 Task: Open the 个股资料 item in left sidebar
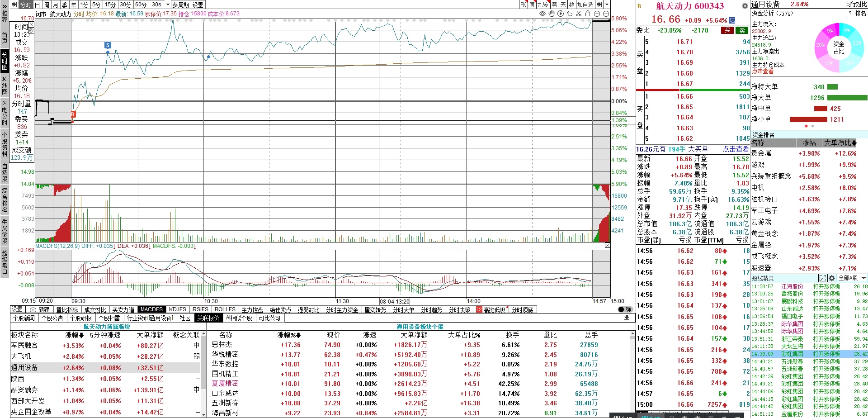[5, 144]
